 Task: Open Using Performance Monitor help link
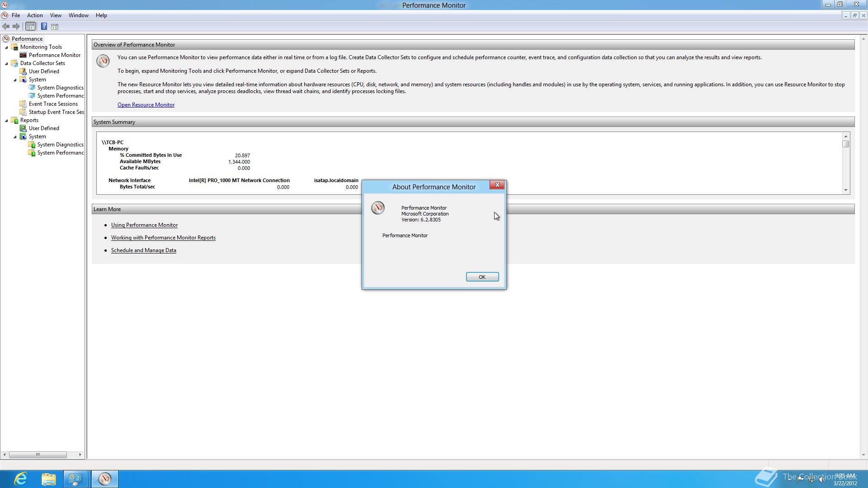144,225
